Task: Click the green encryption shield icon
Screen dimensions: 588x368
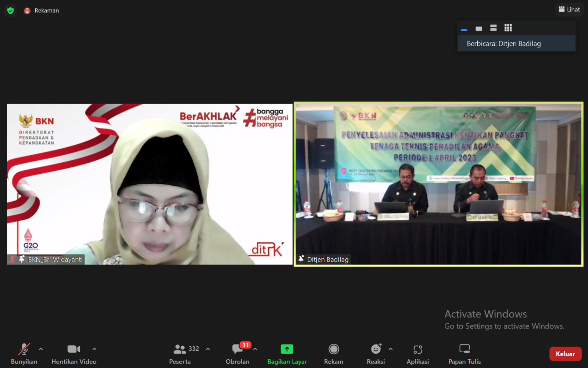Action: (10, 11)
